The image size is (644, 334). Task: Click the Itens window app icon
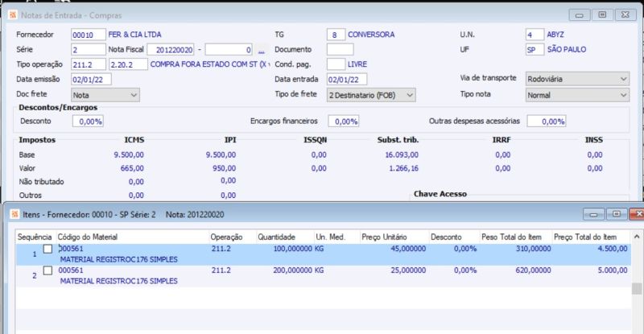(14, 214)
